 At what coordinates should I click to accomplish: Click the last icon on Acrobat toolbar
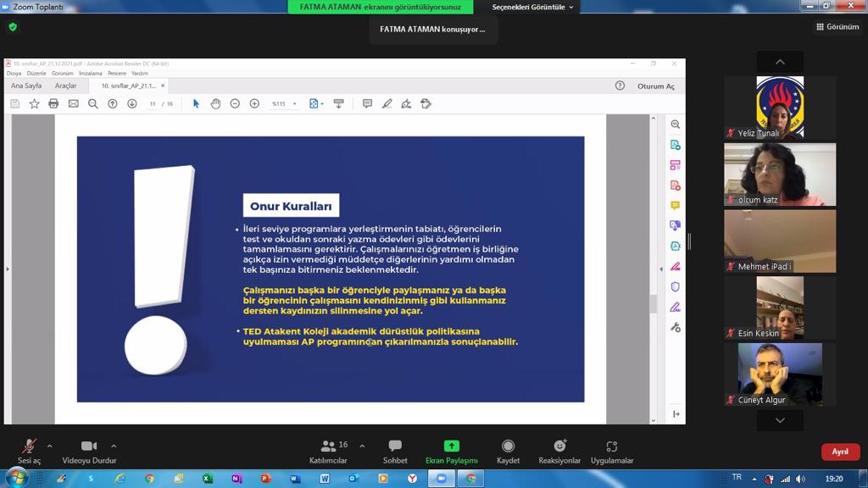point(426,103)
